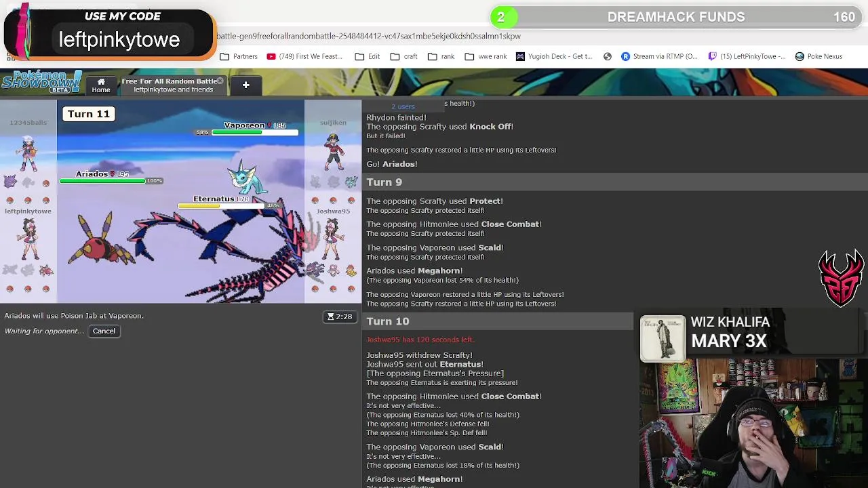
Task: Go to the Home tab
Action: click(101, 85)
